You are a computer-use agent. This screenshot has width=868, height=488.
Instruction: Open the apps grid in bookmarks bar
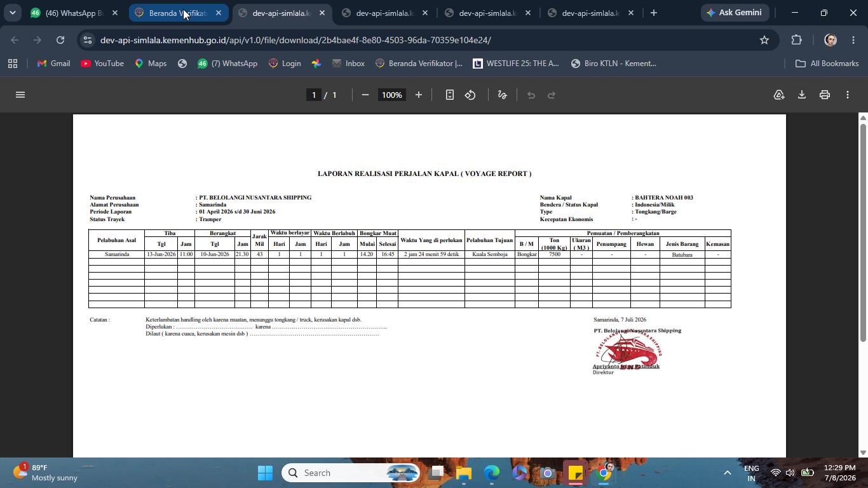13,64
